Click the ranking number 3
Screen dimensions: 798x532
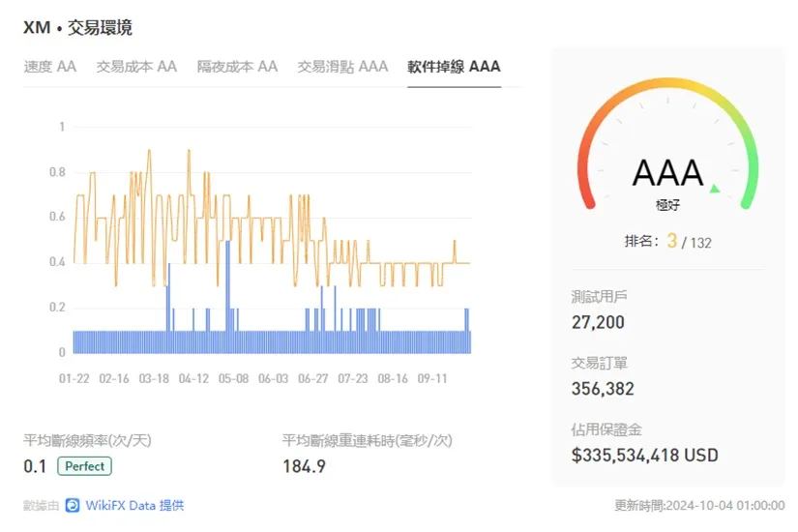(x=672, y=240)
